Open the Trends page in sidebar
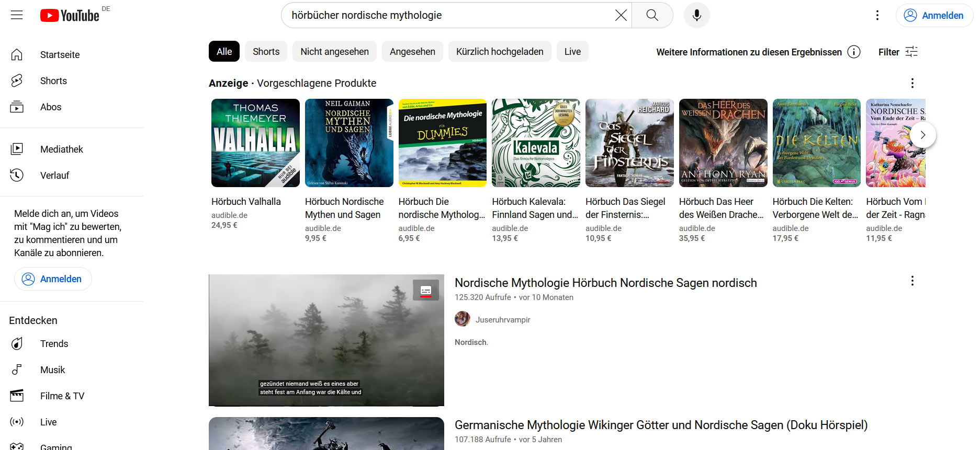 pos(54,343)
